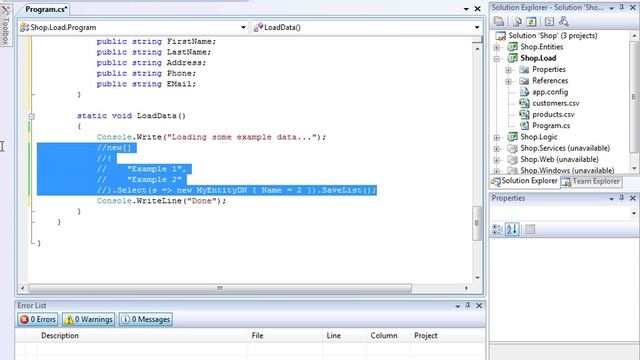Viewport: 640px width, 360px height.
Task: Toggle auto-hide pin on Solution Explorer
Action: click(622, 7)
